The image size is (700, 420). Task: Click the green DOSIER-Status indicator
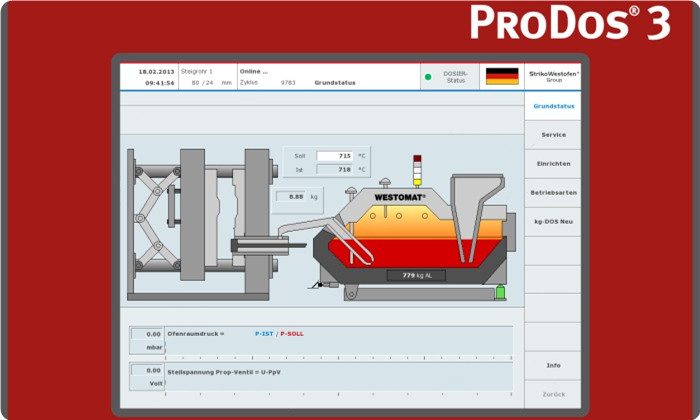428,76
